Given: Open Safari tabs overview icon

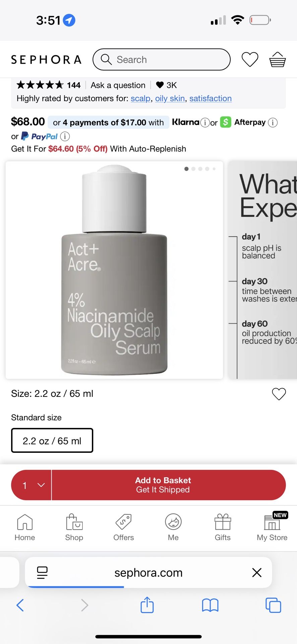Looking at the screenshot, I should pos(273,605).
